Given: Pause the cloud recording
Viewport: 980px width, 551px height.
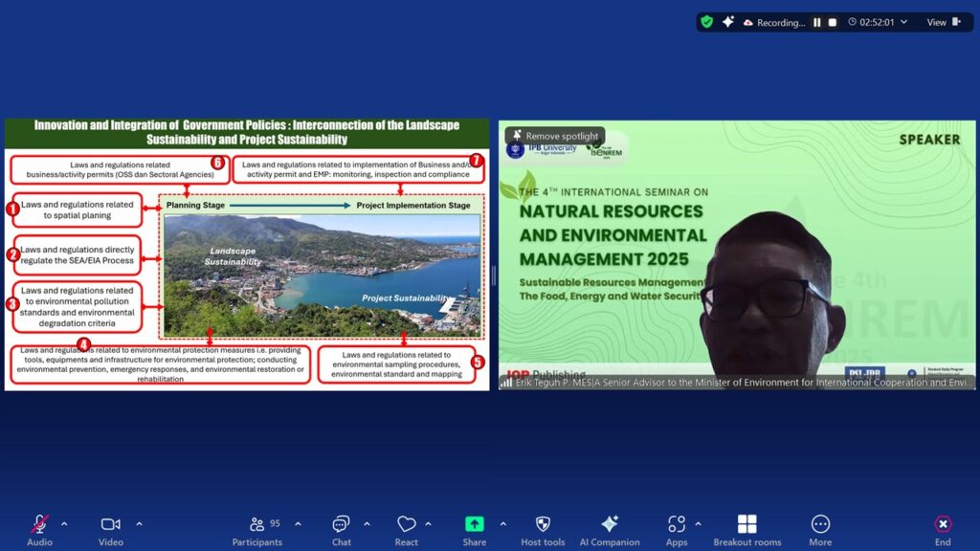Looking at the screenshot, I should click(817, 22).
